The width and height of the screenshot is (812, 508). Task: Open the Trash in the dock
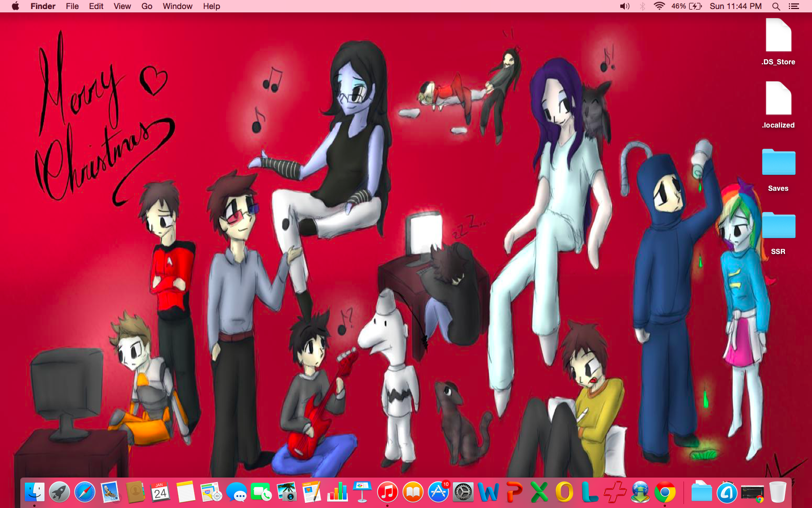click(778, 492)
